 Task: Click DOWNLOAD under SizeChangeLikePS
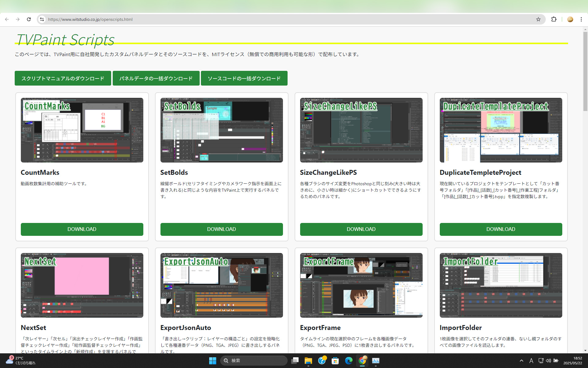coord(361,229)
